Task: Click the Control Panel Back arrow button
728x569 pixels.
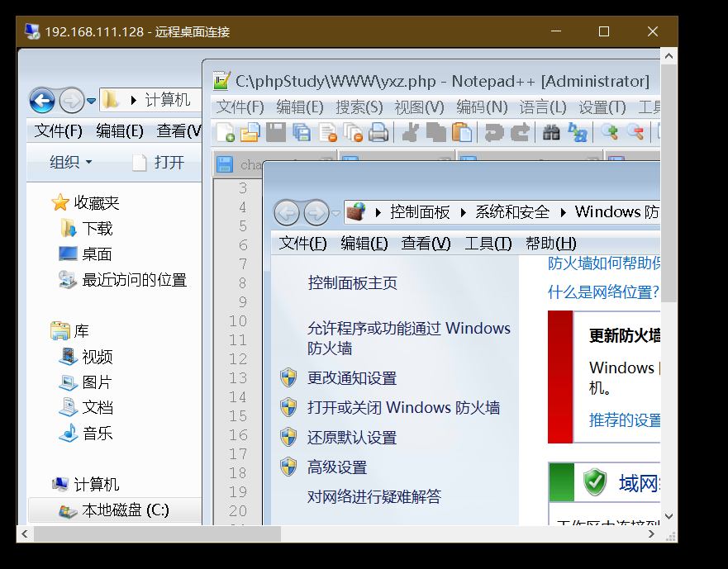Action: point(287,213)
